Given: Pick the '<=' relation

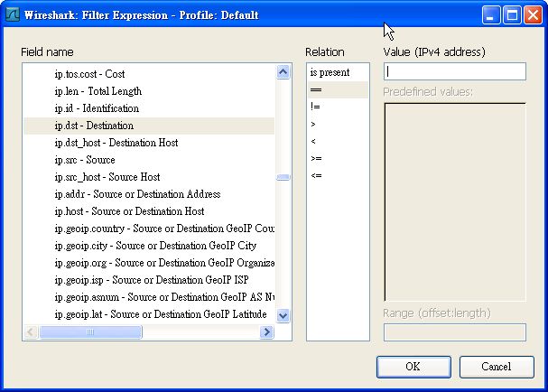Looking at the screenshot, I should (x=338, y=175).
